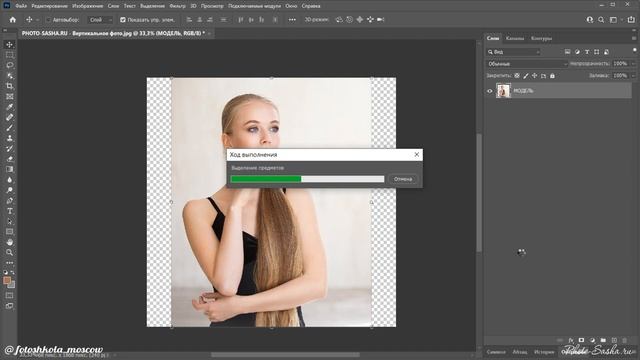This screenshot has width=640, height=360.
Task: Select the Frame tool
Action: click(x=9, y=96)
